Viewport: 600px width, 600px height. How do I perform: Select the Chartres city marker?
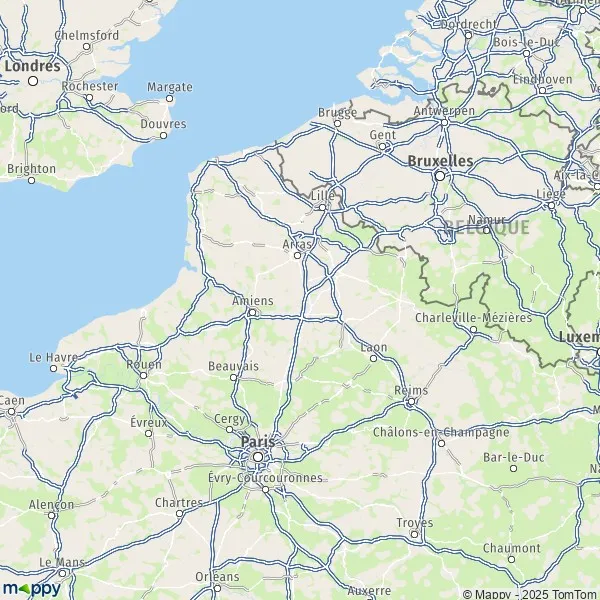click(x=179, y=514)
